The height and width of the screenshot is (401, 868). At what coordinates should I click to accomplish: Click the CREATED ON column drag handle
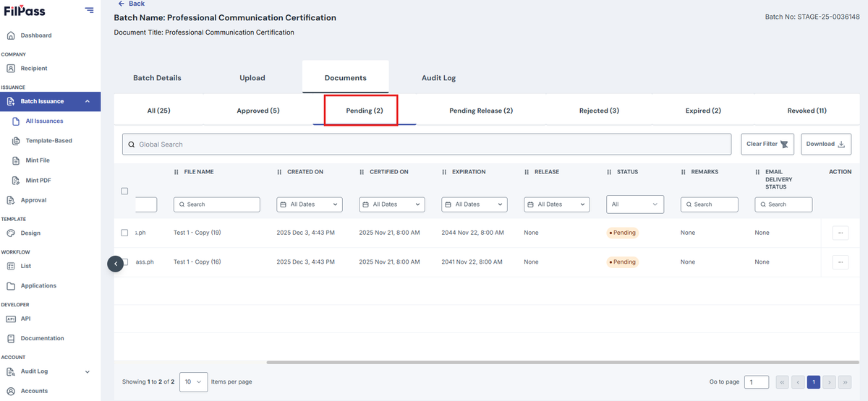(x=280, y=172)
